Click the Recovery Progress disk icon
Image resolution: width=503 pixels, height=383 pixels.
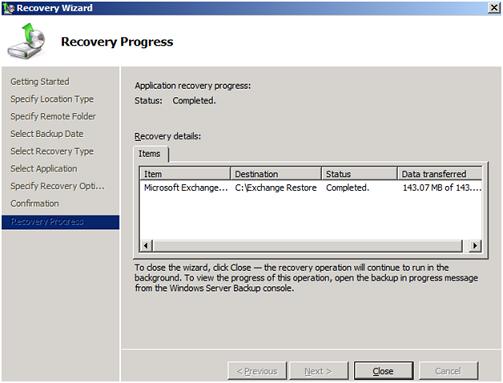coord(27,41)
